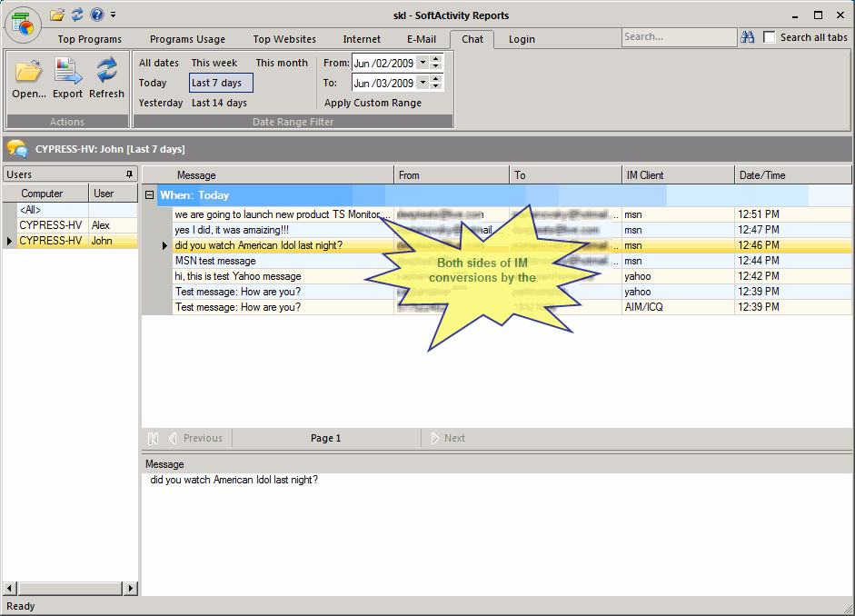The image size is (855, 616).
Task: Increase the To date with up spinner
Action: 436,79
